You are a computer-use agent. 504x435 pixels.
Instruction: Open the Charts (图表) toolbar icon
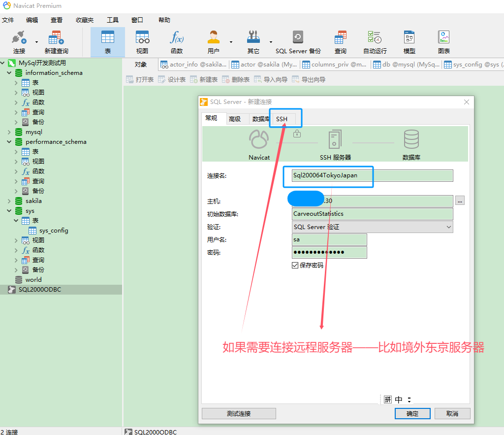point(444,42)
